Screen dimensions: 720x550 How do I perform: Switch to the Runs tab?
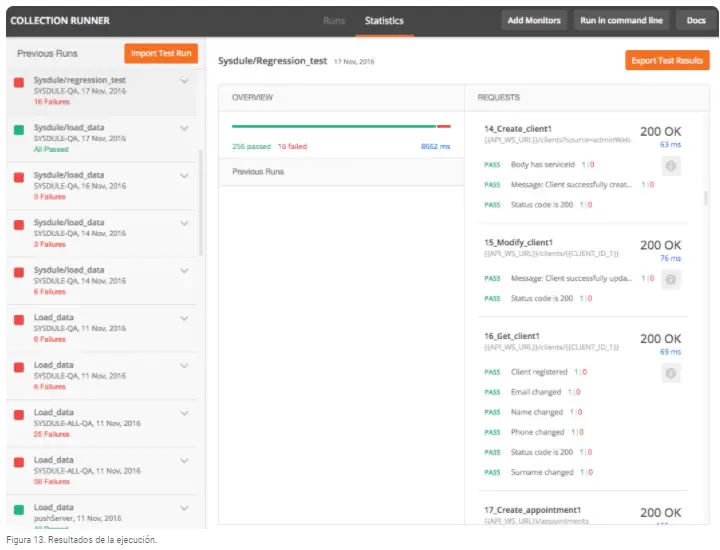pyautogui.click(x=334, y=20)
